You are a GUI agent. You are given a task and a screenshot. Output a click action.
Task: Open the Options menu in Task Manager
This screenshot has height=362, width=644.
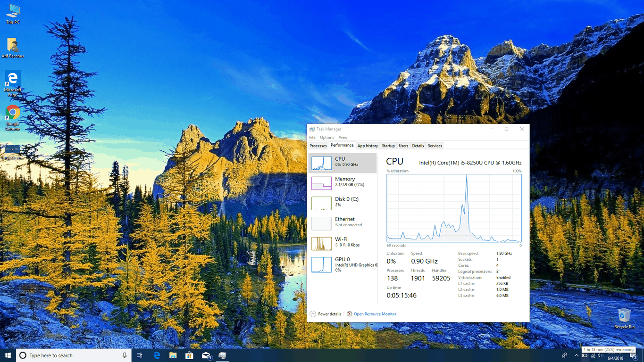327,138
